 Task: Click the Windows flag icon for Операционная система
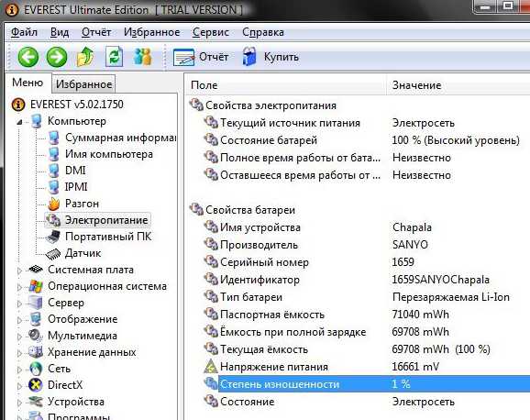tap(36, 286)
